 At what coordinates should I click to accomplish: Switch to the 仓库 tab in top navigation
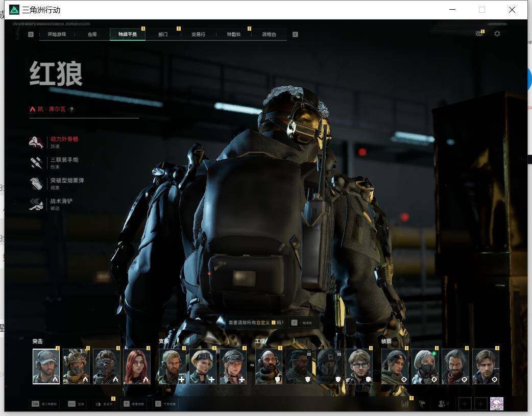(x=92, y=34)
